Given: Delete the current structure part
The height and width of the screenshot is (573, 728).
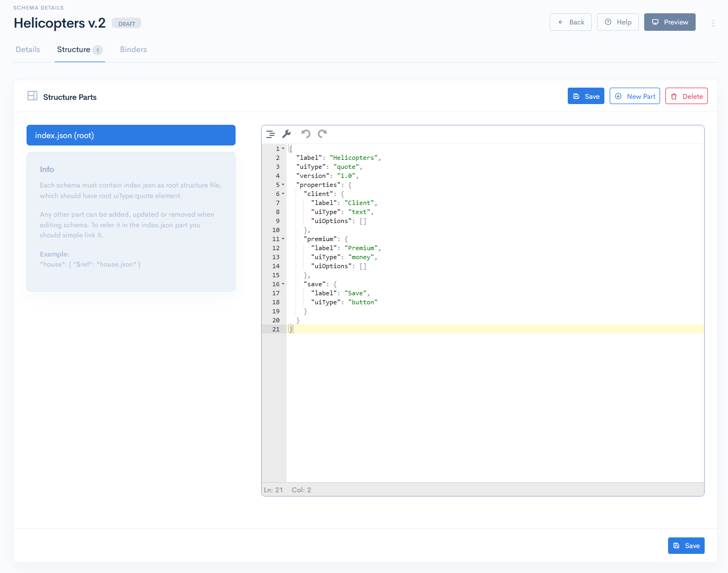Looking at the screenshot, I should [686, 96].
